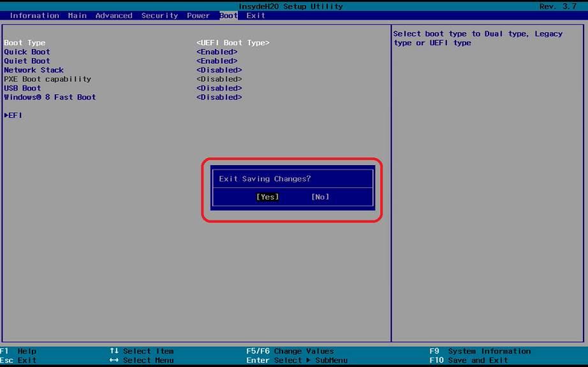Open the Information menu tab
Screen dimensions: 588x367
click(x=34, y=15)
